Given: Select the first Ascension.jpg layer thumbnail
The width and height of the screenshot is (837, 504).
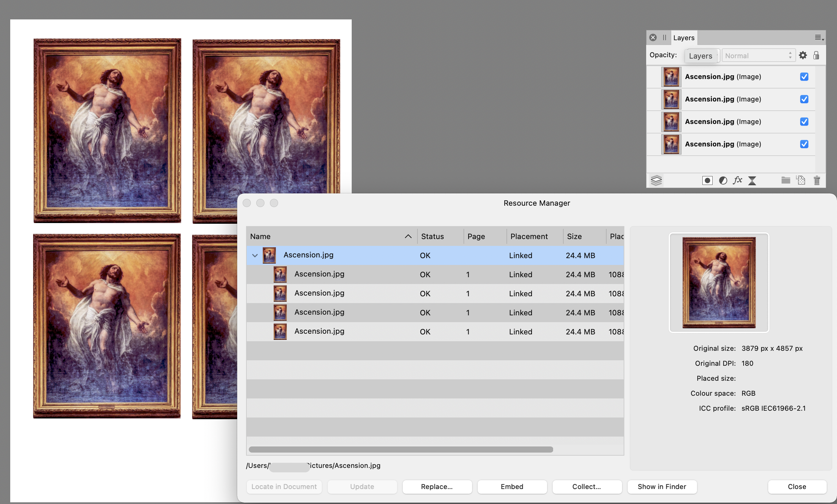Looking at the screenshot, I should pos(671,77).
